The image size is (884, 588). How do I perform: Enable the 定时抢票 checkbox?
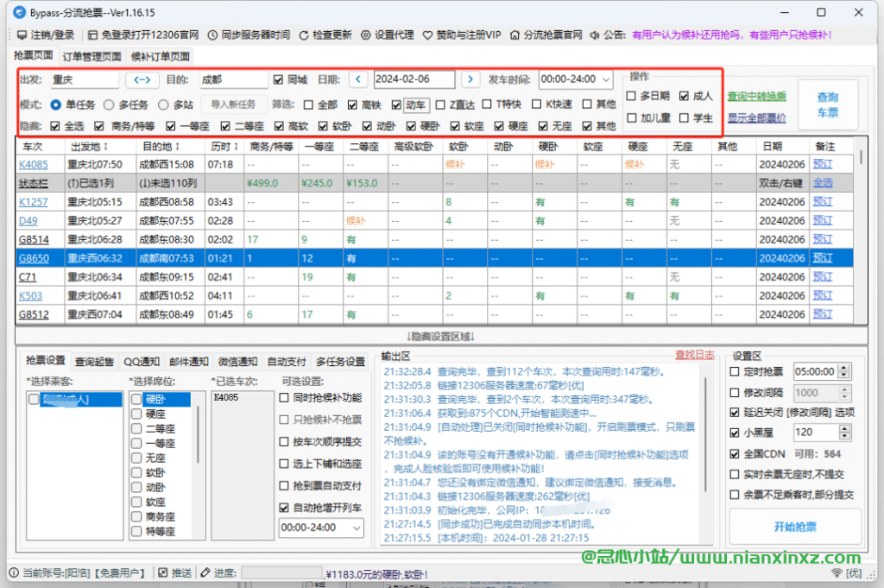[x=735, y=371]
